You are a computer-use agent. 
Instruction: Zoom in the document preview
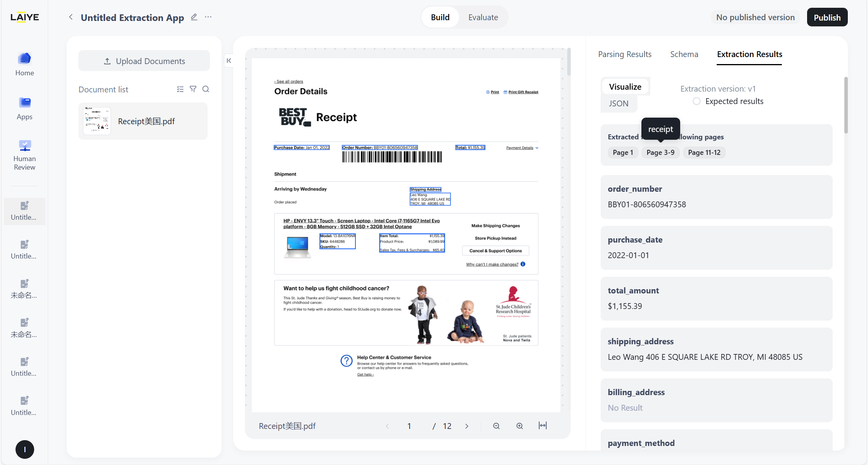coord(520,426)
